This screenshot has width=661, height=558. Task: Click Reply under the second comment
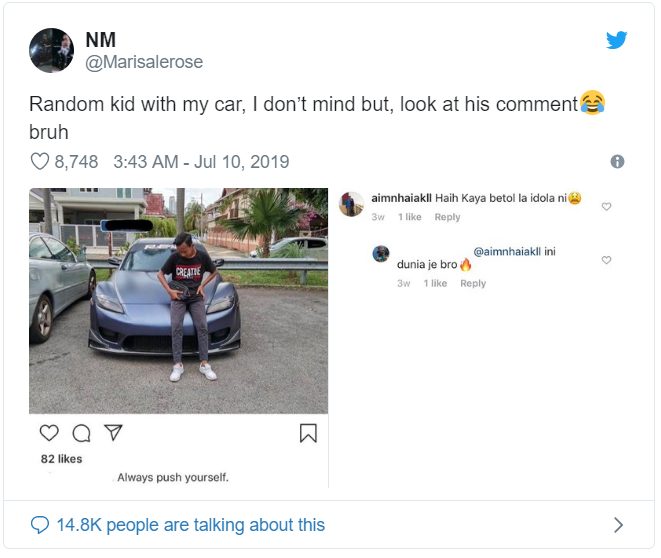(x=472, y=283)
